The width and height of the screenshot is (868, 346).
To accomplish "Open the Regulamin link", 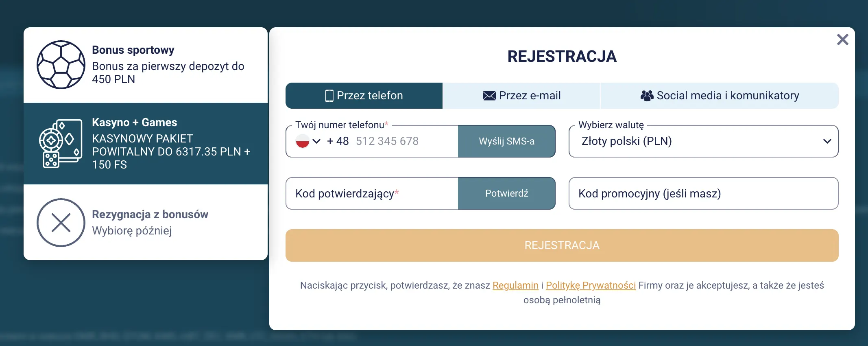I will tap(515, 285).
